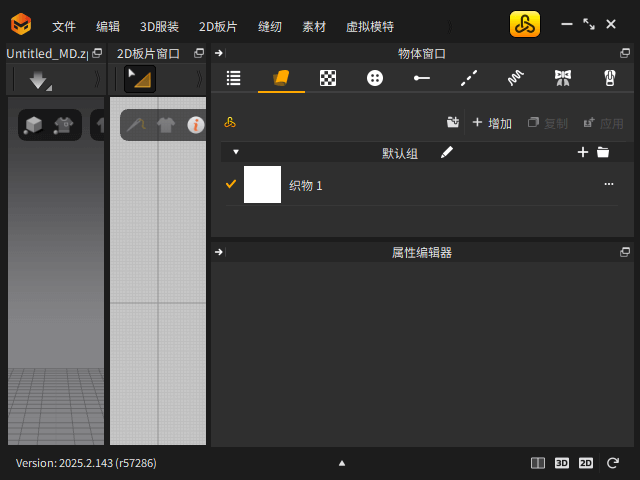Toggle the checkmark beside 织物 1

pos(231,184)
